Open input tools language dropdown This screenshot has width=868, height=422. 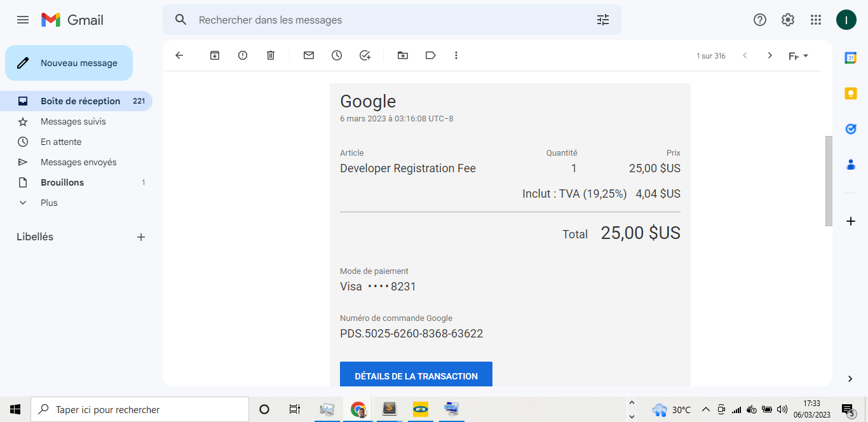click(x=799, y=56)
